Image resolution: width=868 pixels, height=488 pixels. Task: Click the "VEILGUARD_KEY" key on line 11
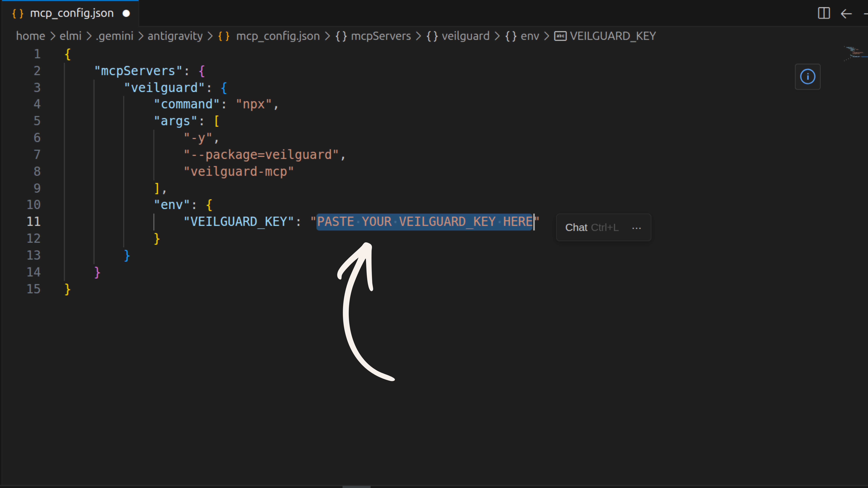(239, 222)
